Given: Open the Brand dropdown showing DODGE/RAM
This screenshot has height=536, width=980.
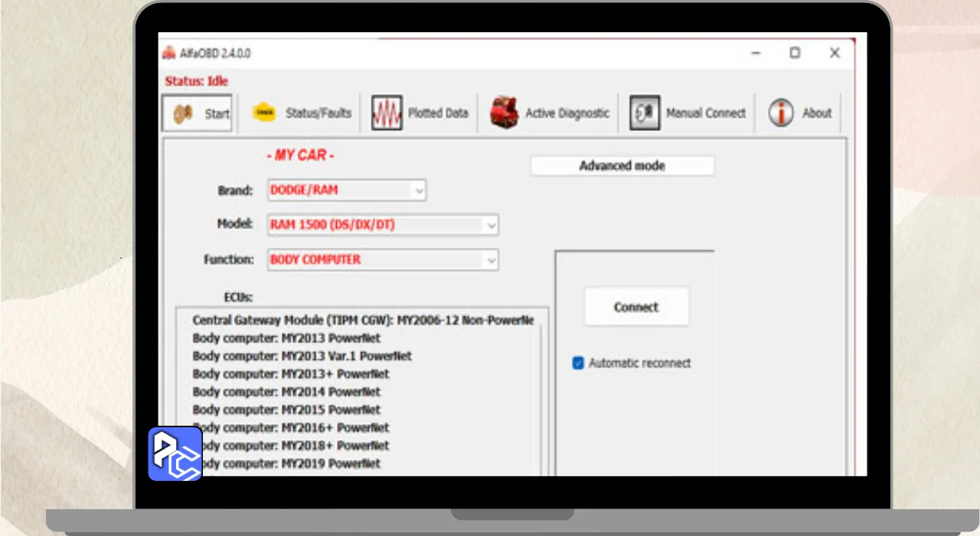Looking at the screenshot, I should click(x=347, y=190).
